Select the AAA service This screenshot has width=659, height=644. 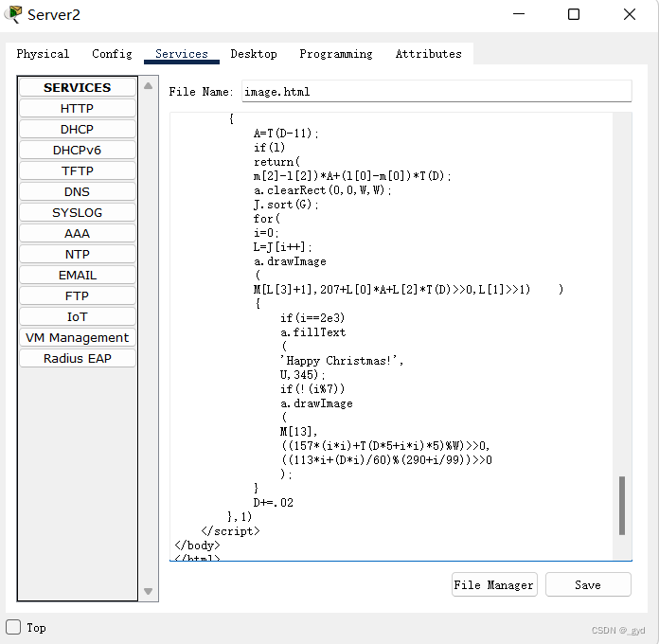[x=78, y=233]
